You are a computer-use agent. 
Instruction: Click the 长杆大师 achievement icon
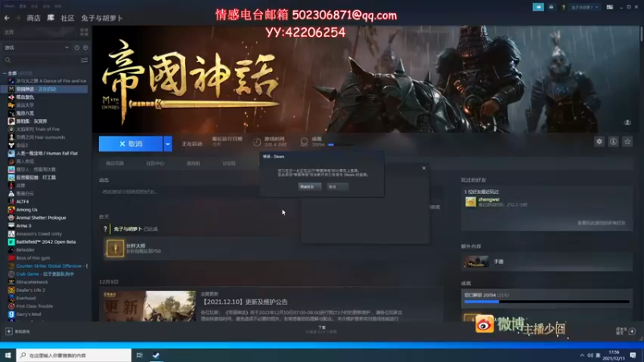pyautogui.click(x=115, y=249)
